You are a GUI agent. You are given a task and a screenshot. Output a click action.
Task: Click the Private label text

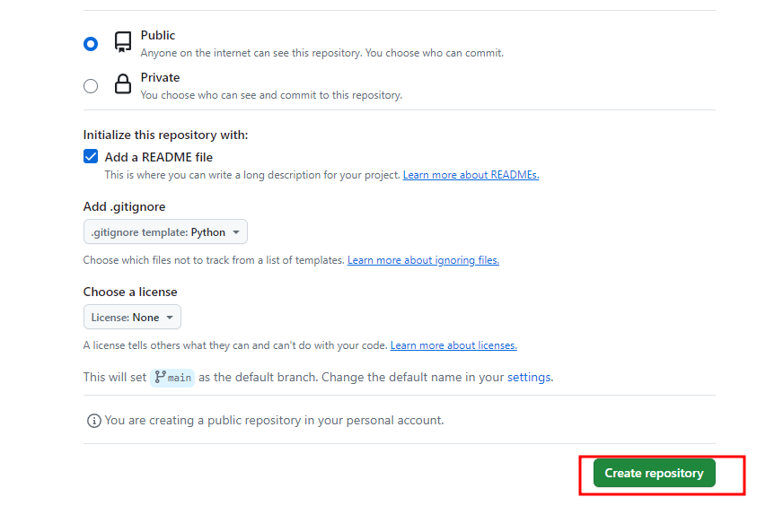[x=160, y=77]
